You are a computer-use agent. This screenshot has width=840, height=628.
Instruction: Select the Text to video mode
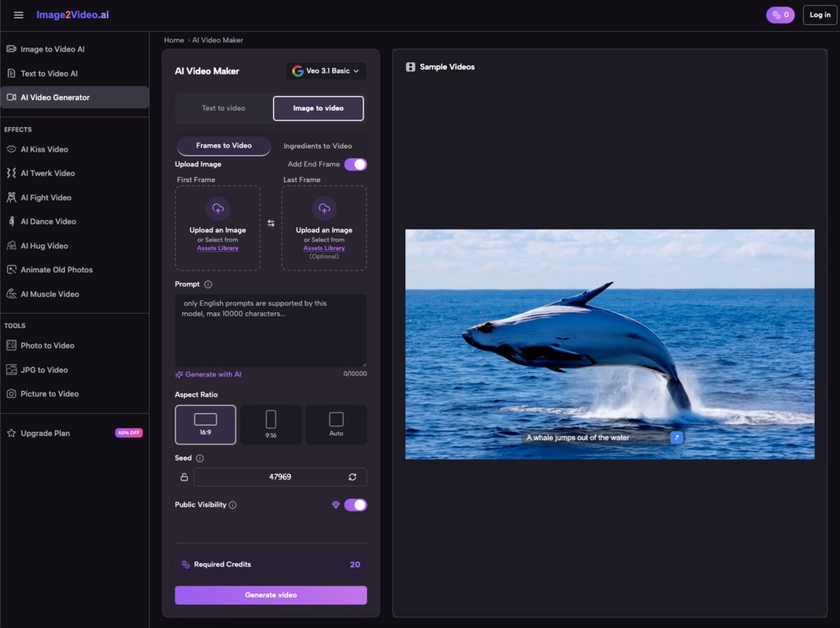[221, 107]
